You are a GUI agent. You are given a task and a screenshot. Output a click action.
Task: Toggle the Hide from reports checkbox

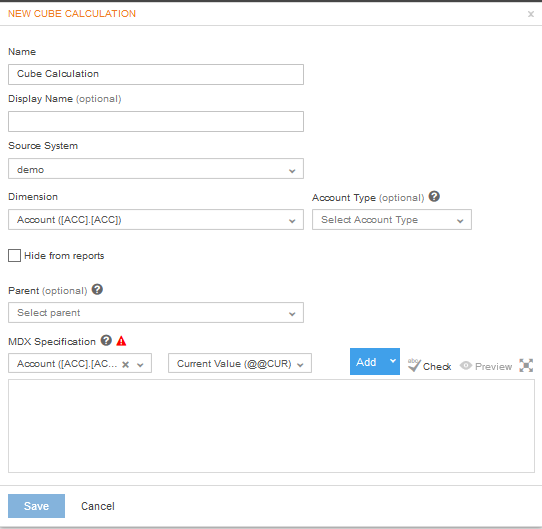(15, 256)
